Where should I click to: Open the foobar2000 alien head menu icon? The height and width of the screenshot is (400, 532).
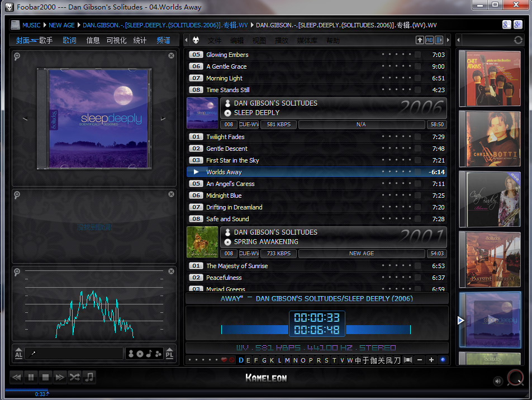(196, 40)
